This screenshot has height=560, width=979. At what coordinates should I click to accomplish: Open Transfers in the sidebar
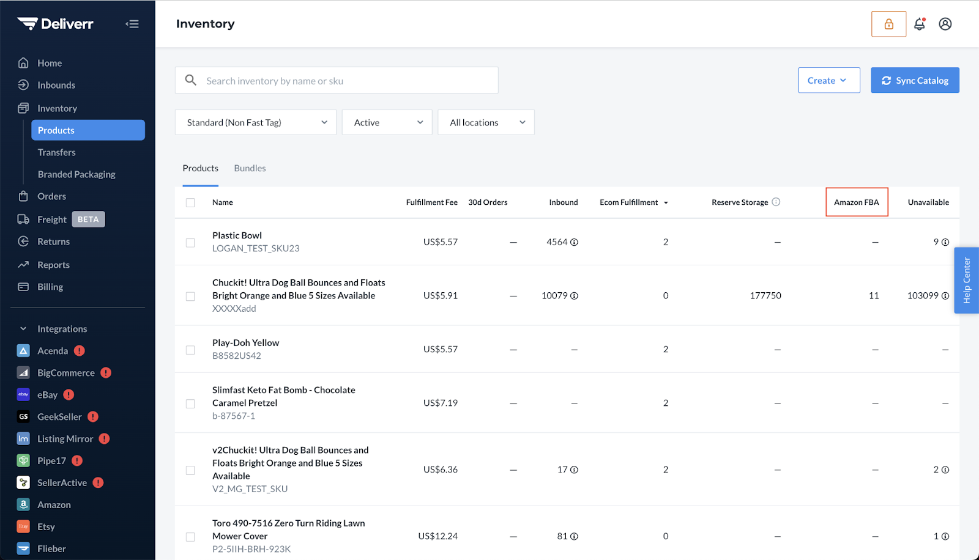pos(57,152)
